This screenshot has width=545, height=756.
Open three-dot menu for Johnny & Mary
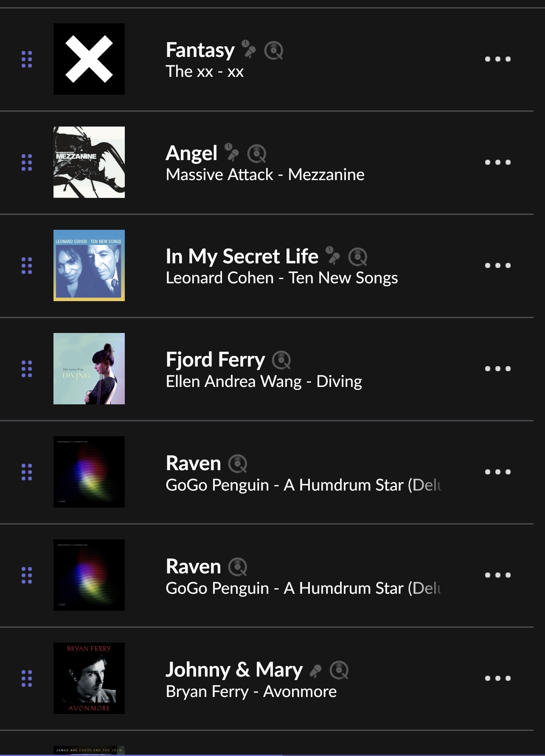pos(497,678)
